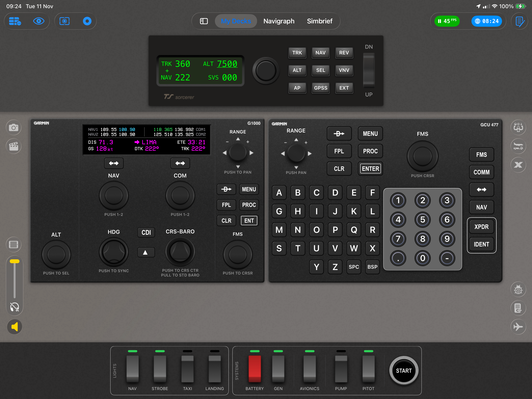Image resolution: width=532 pixels, height=399 pixels.
Task: Switch to Navigraph tab
Action: (x=279, y=21)
